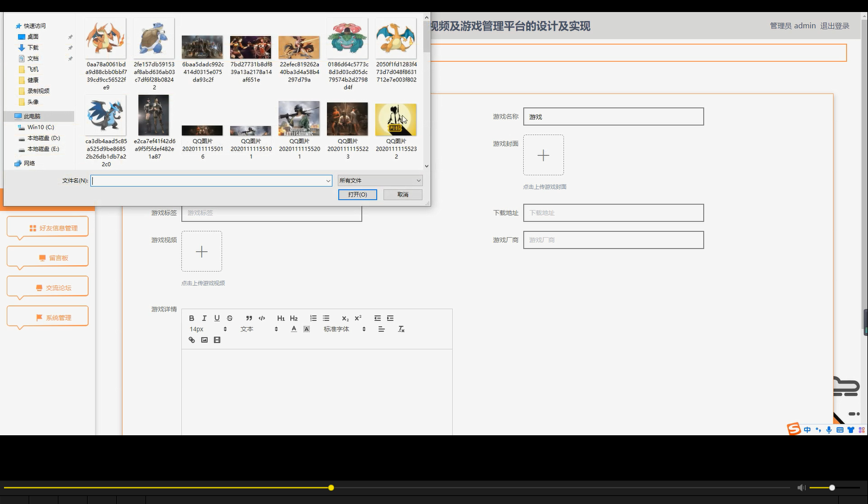Viewport: 868px width, 504px height.
Task: Toggle bold formatting in the editor
Action: tap(191, 318)
